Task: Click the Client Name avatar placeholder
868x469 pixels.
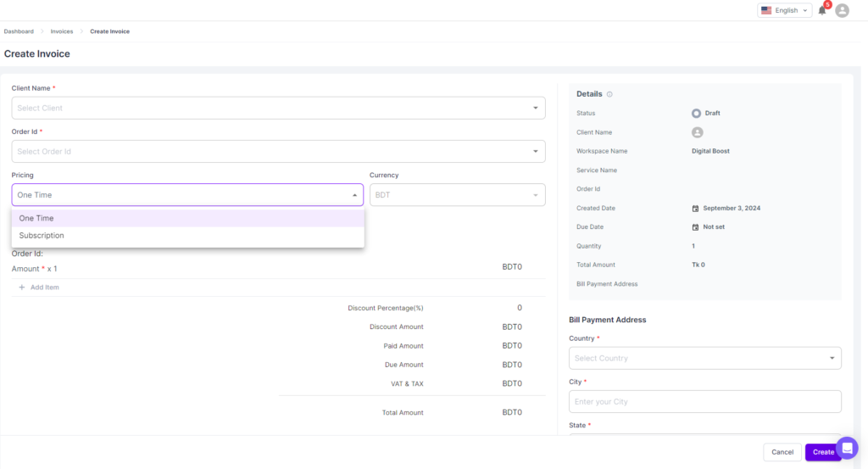Action: (x=698, y=132)
